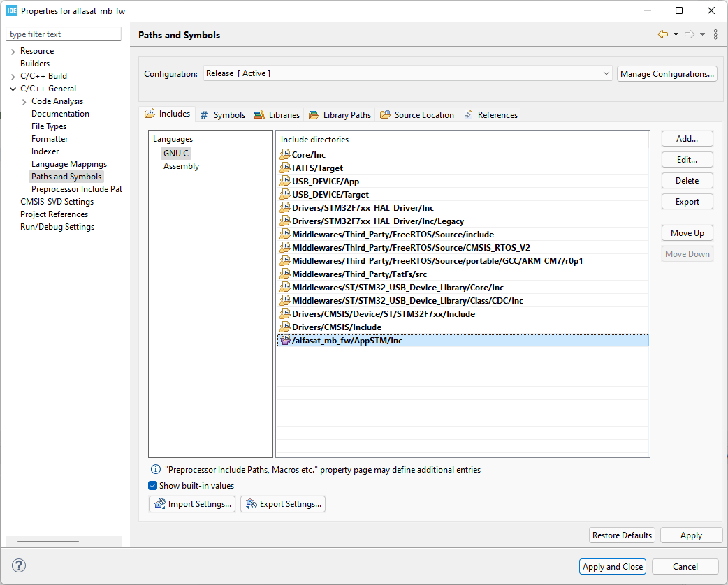The image size is (728, 585).
Task: Select Language Mappings in the tree
Action: click(x=69, y=164)
